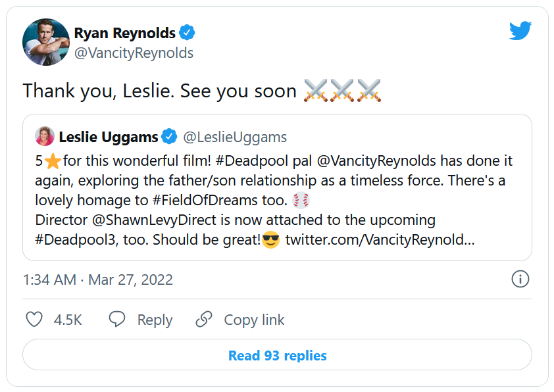This screenshot has height=392, width=554.
Task: Open the quoted tweet's twitter.com link
Action: click(x=380, y=239)
